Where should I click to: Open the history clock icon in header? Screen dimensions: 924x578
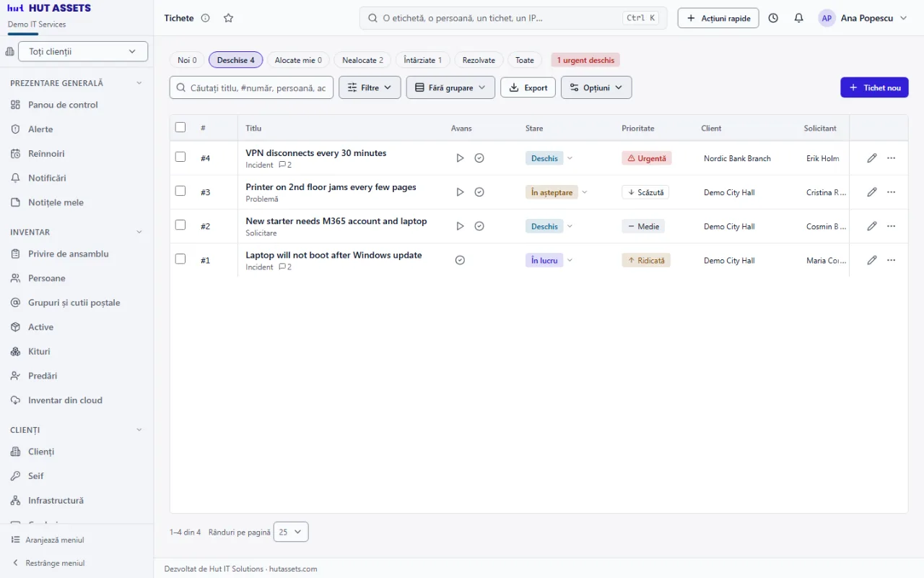773,18
